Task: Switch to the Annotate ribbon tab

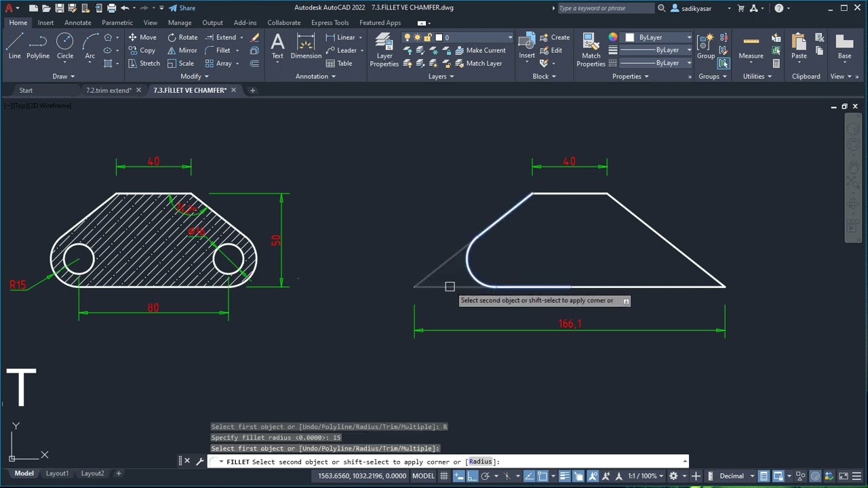Action: point(77,22)
